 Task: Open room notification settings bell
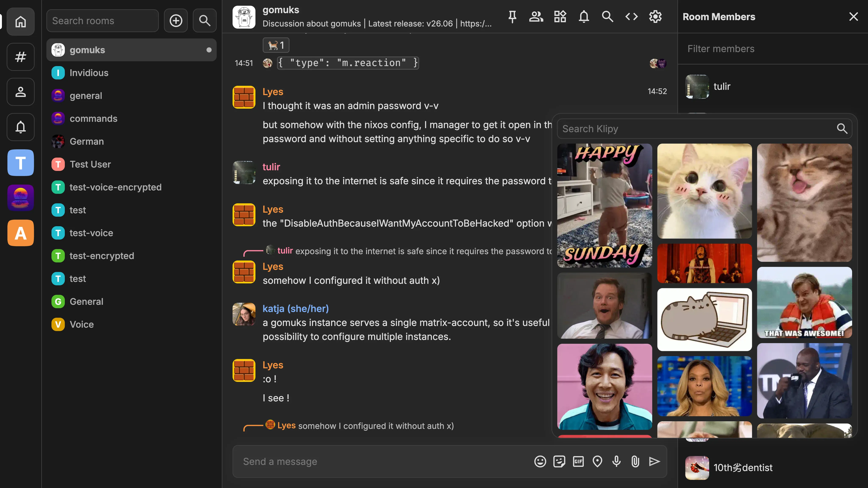[x=584, y=17]
